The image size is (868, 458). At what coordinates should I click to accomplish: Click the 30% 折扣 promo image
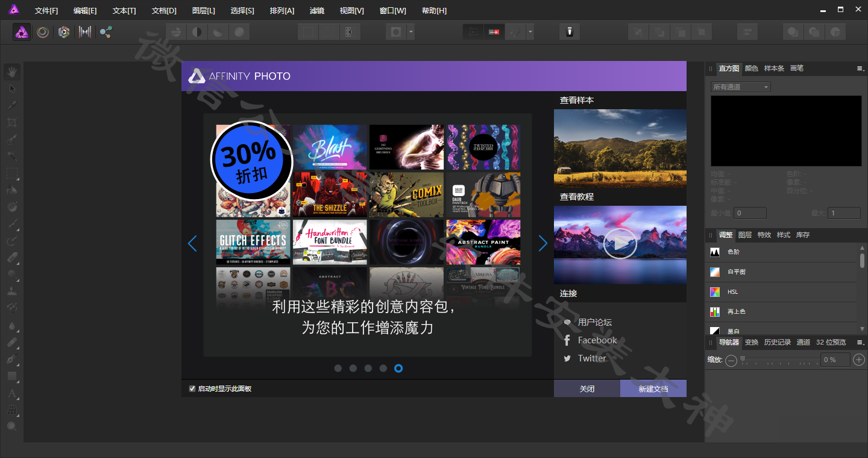[251, 161]
